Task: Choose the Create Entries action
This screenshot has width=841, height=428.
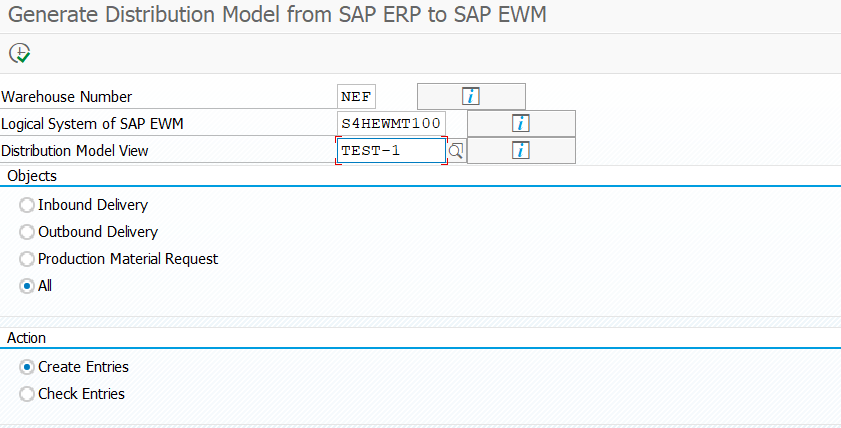Action: point(27,367)
